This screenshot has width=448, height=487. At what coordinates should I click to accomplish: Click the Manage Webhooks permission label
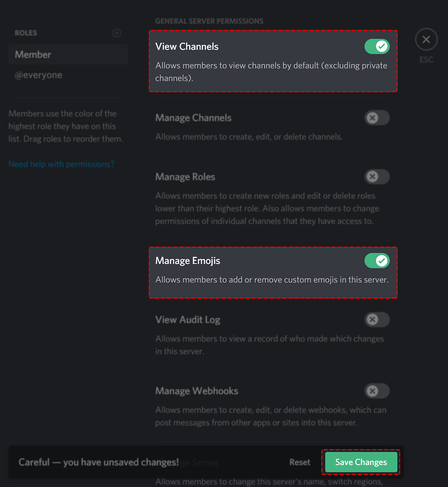click(x=197, y=391)
